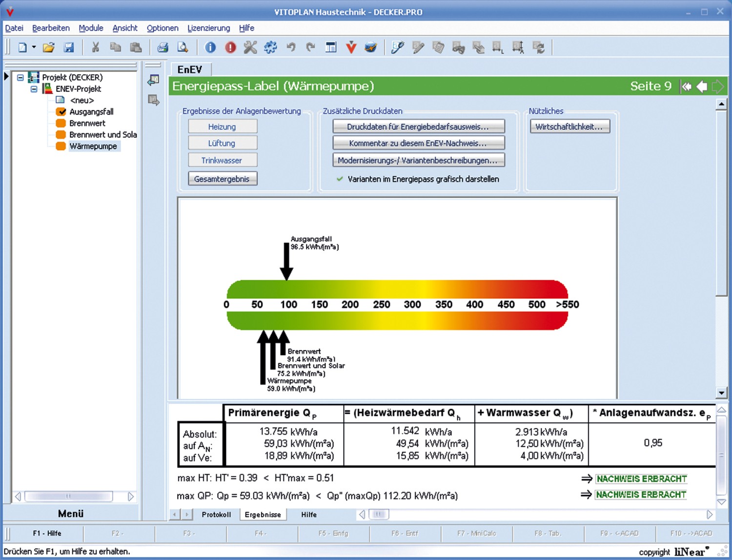Click the Print icon

tap(163, 47)
